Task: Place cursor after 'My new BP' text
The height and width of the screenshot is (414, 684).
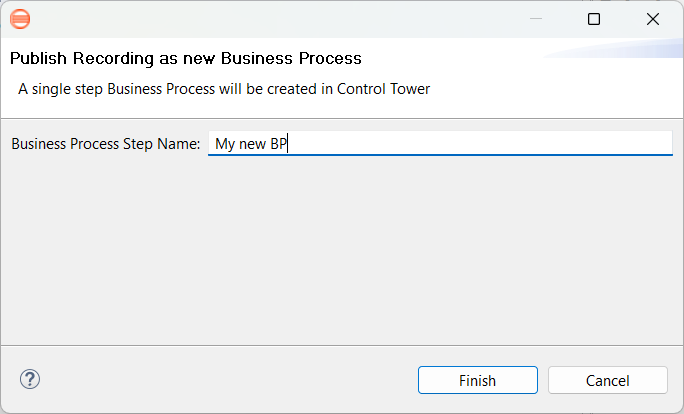Action: [288, 144]
